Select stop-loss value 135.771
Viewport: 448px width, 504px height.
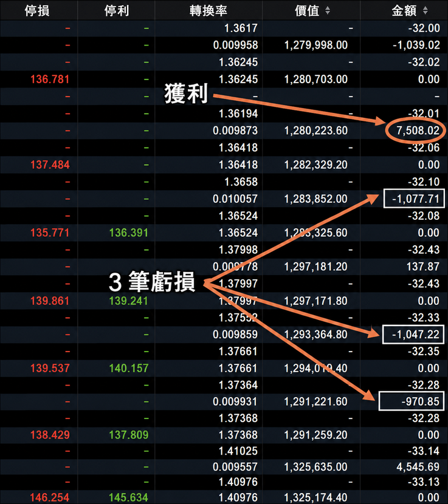(50, 233)
